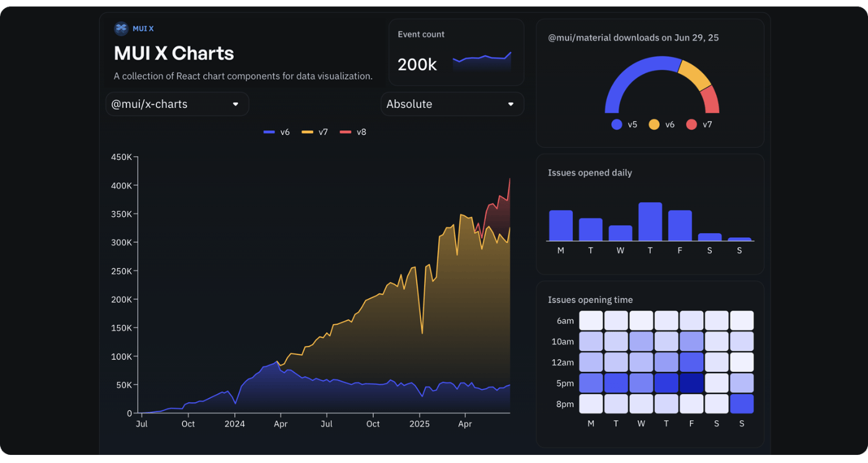Expand the Absolute display mode dropdown
The image size is (868, 463).
point(451,104)
